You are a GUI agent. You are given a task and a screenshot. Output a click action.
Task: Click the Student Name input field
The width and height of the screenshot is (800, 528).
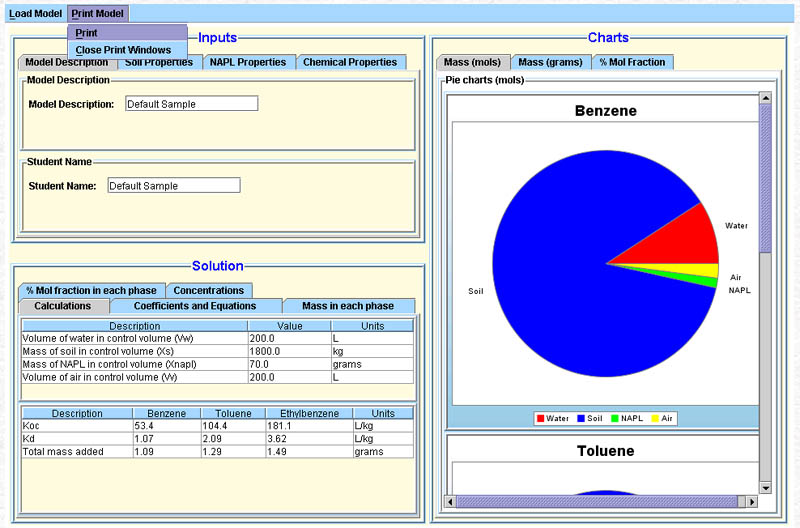point(173,186)
